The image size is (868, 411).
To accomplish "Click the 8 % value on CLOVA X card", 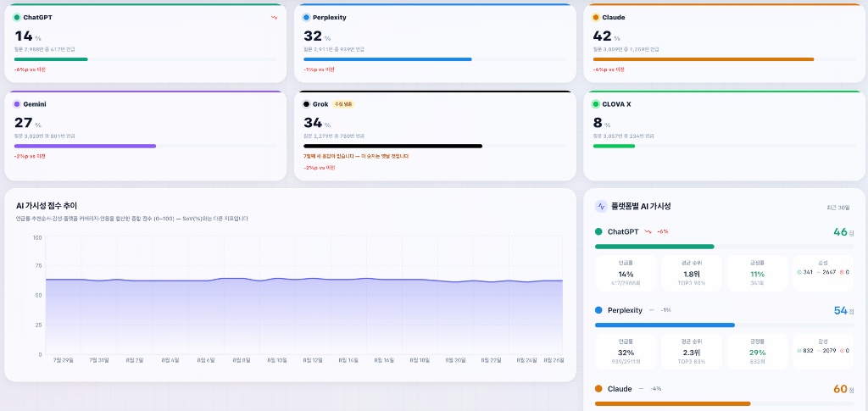I will [x=601, y=124].
